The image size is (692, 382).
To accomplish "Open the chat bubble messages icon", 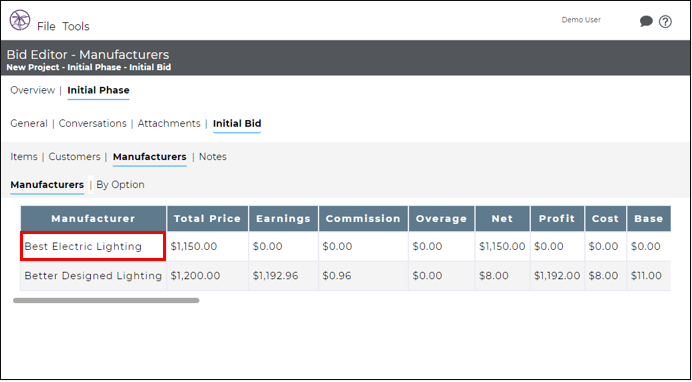I will pos(646,22).
